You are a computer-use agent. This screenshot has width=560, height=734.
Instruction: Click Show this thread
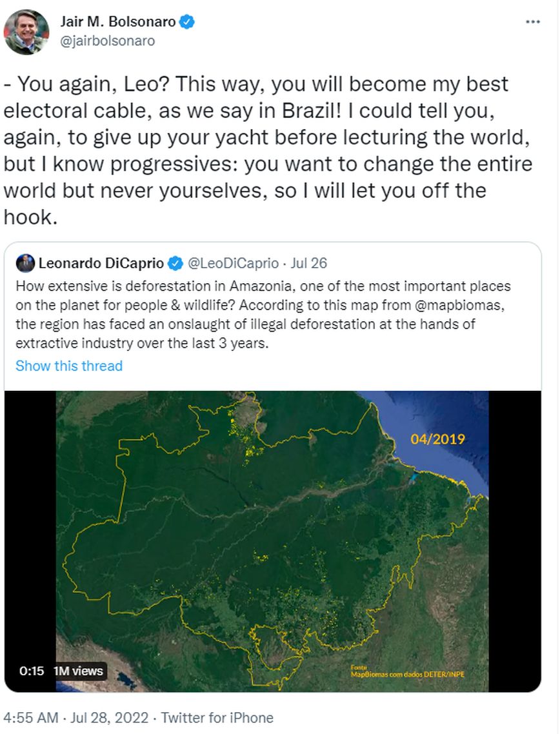pyautogui.click(x=69, y=366)
